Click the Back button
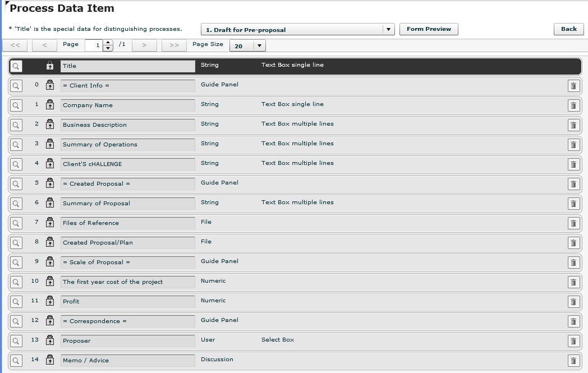588x373 pixels. 568,29
